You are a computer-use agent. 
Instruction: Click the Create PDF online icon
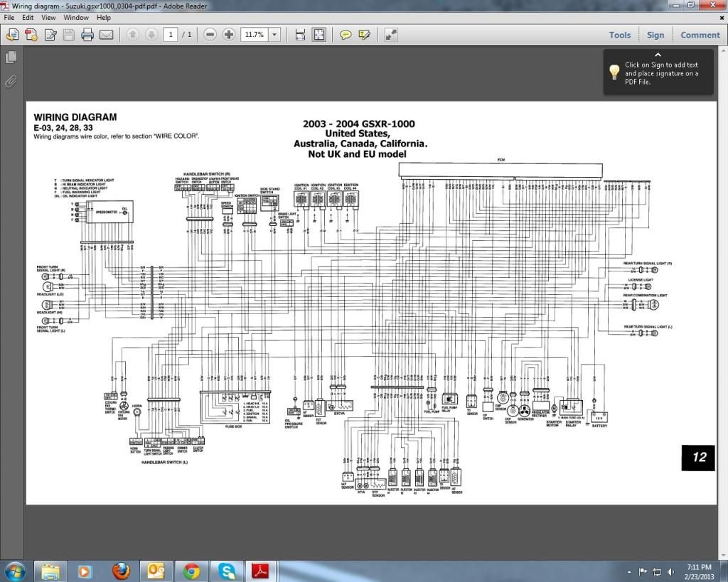pyautogui.click(x=13, y=35)
